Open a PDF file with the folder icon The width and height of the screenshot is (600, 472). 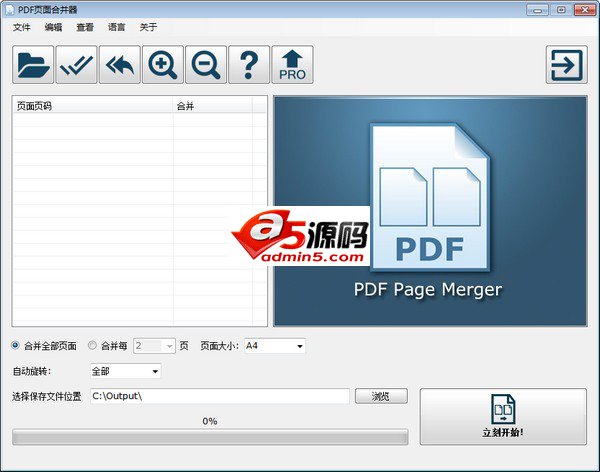pos(33,65)
